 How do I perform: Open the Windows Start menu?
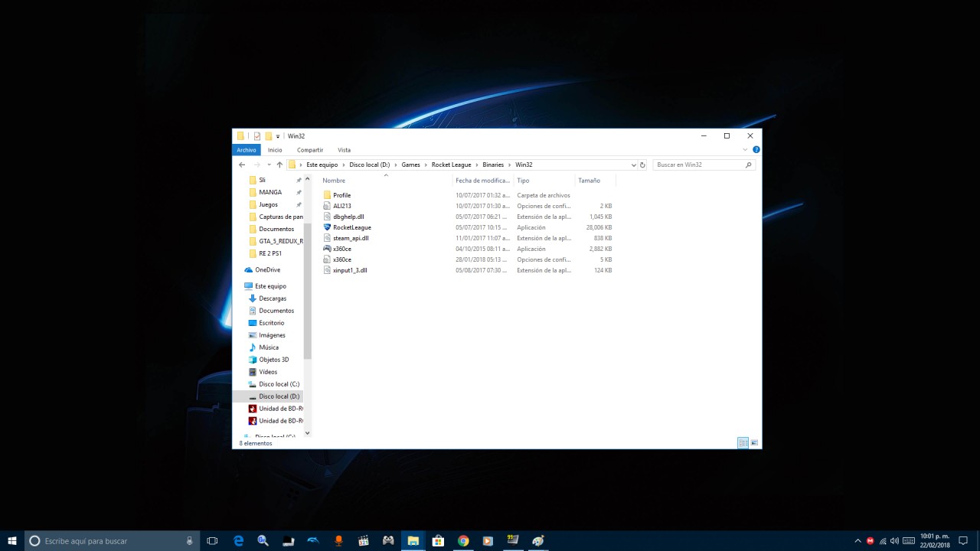coord(12,541)
